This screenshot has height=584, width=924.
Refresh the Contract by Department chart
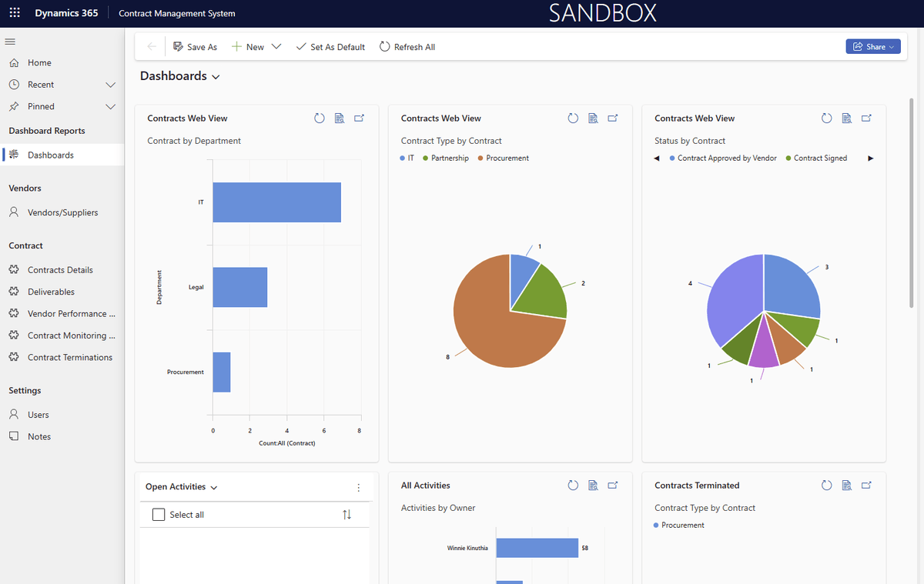tap(320, 118)
